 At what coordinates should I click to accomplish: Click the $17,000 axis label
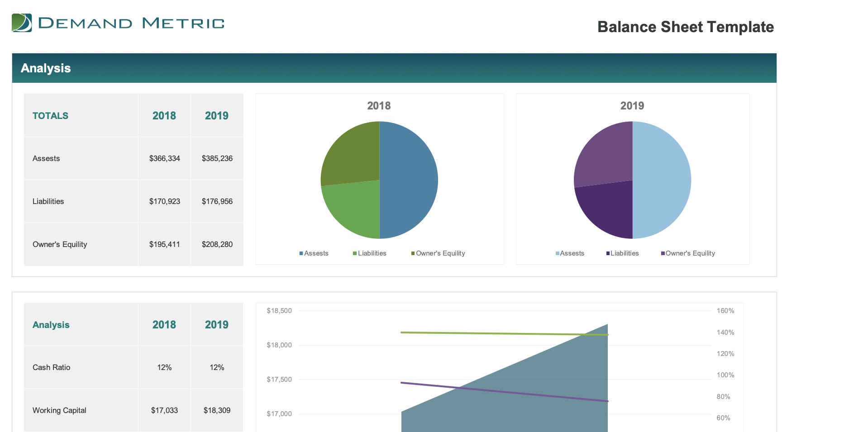tap(279, 414)
